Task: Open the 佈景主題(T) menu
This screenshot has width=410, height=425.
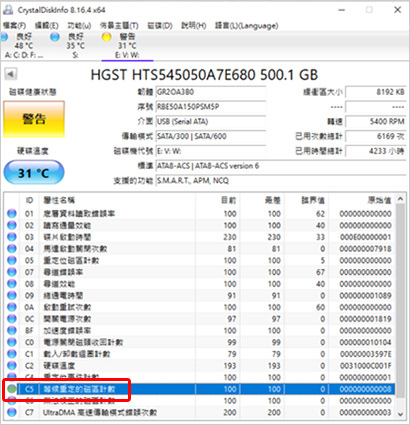Action: 119,26
